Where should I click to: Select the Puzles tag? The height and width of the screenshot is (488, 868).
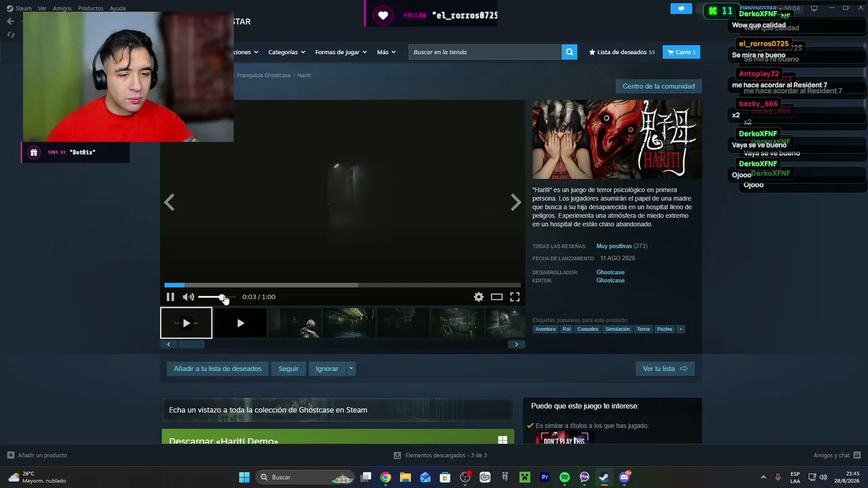point(665,329)
